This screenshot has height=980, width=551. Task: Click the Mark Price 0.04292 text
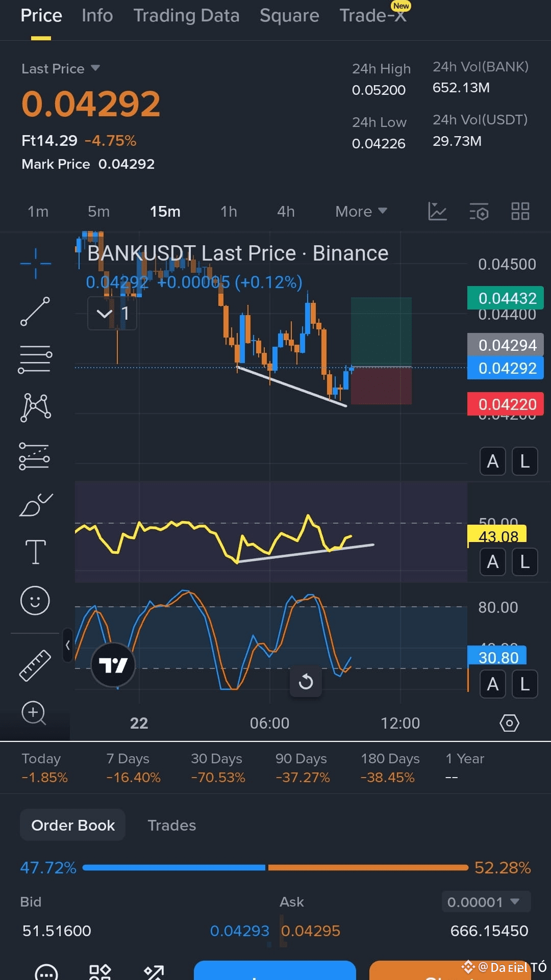pos(88,164)
